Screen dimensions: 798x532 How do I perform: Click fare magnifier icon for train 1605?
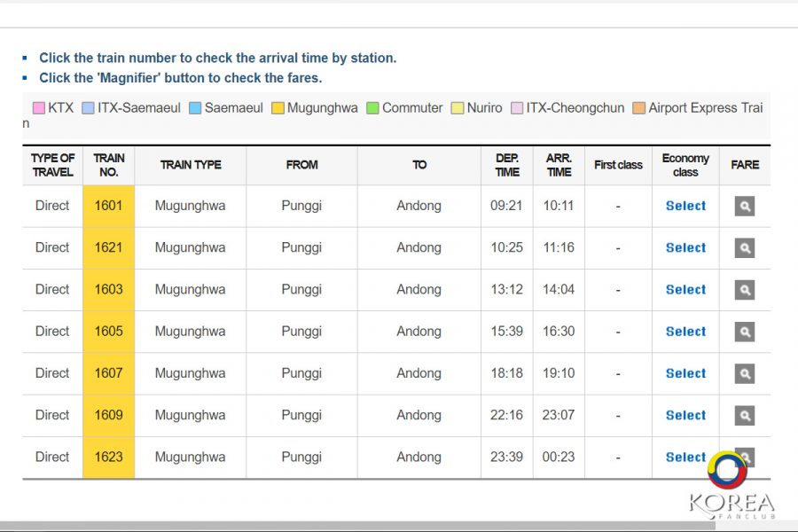tap(745, 332)
